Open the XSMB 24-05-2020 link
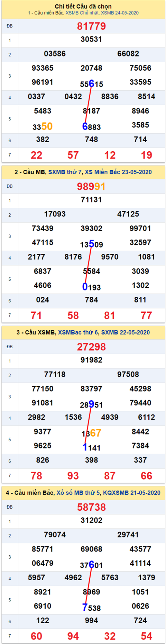This screenshot has width=166, height=644. tap(120, 13)
